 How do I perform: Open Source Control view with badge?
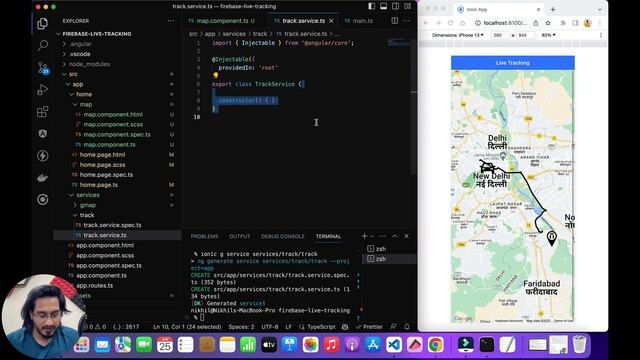coord(43,68)
